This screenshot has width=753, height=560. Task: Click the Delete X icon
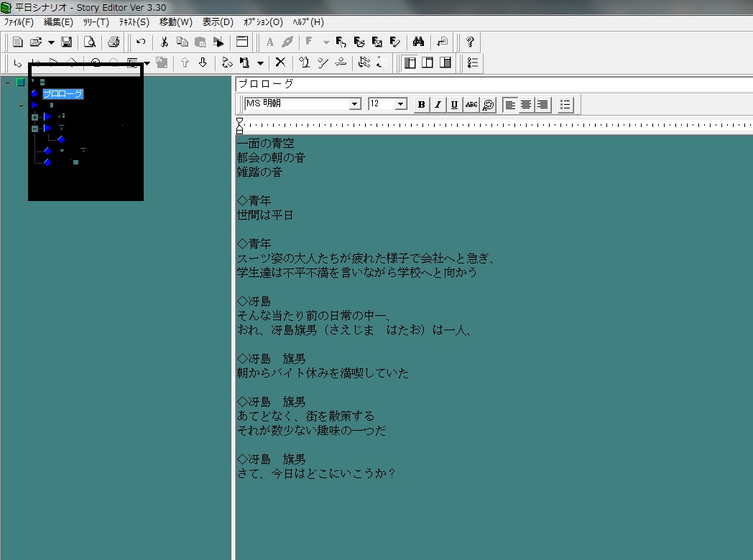[280, 63]
